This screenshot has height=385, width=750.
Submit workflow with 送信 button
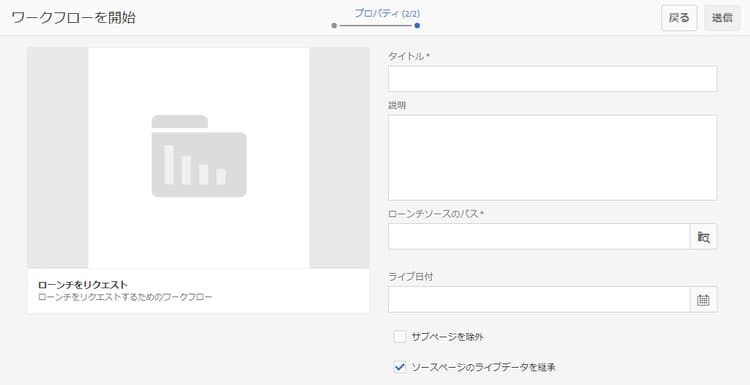pos(722,18)
